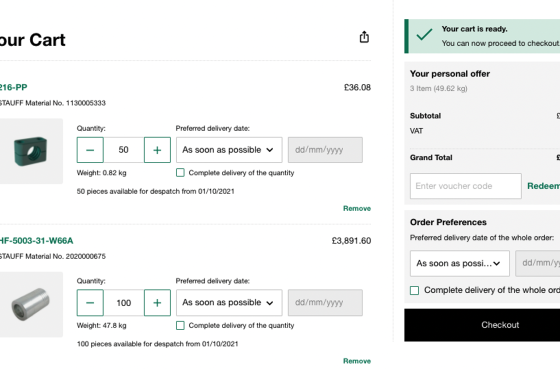The image size is (560, 373).
Task: Select text 'STAUFF Material No. 2020000675'
Action: point(52,256)
